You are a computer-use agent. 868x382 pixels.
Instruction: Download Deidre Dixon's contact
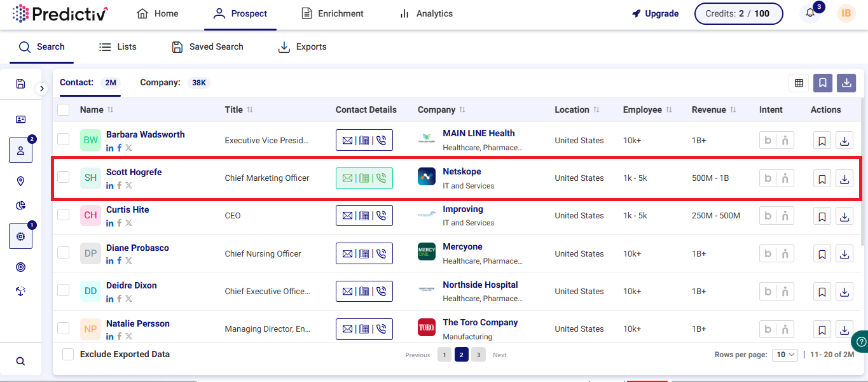pos(844,292)
